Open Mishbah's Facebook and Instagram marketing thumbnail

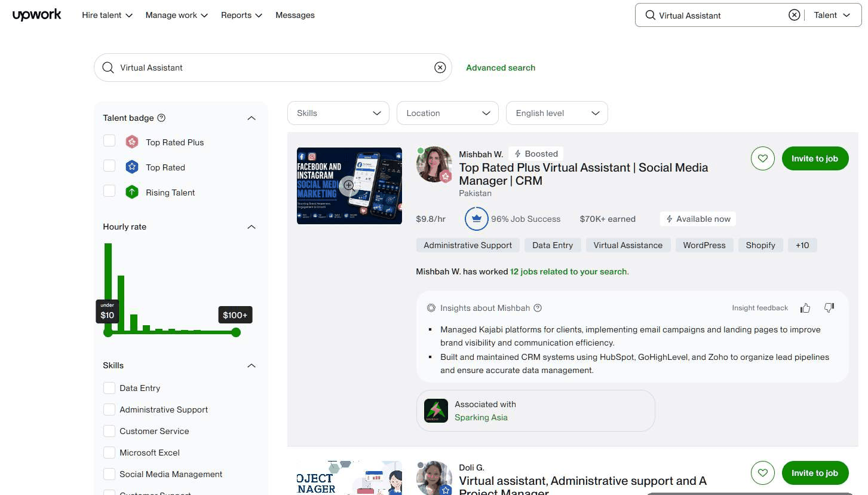click(x=349, y=186)
